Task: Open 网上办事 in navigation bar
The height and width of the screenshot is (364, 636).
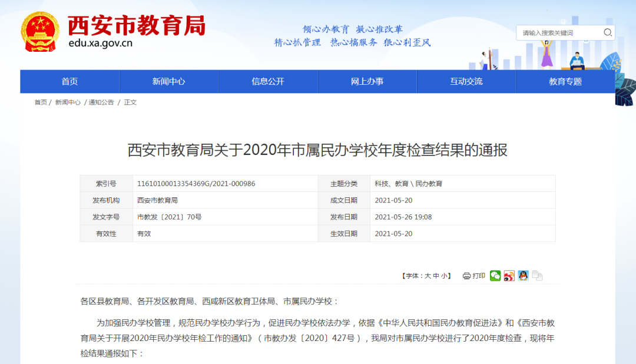Action: click(367, 82)
